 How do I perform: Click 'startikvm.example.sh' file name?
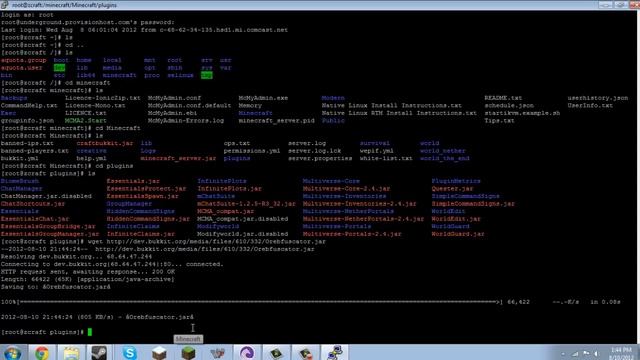pyautogui.click(x=522, y=113)
